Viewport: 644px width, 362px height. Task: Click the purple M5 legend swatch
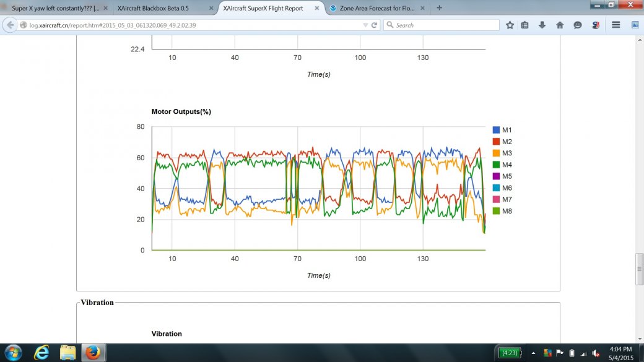(x=496, y=176)
